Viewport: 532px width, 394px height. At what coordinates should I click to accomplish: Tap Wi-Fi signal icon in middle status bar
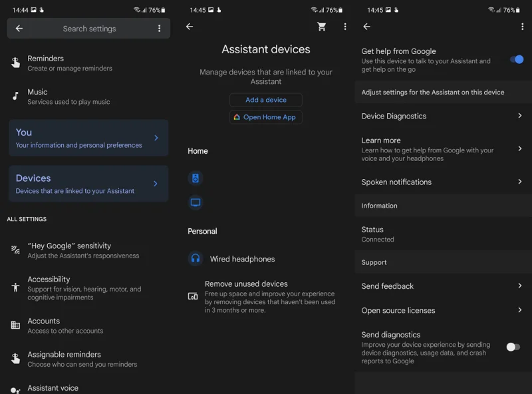coord(314,9)
